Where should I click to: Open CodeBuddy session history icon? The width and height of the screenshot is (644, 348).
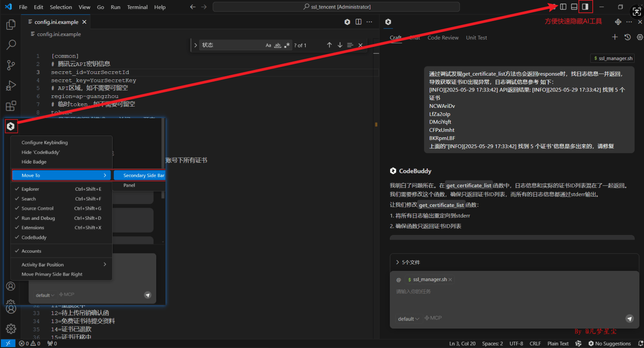[x=627, y=37]
